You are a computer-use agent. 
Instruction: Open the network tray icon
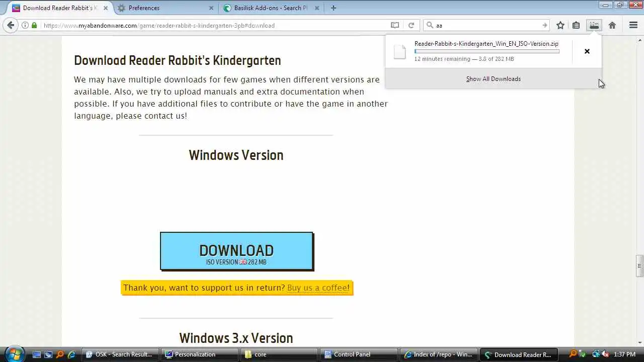596,354
